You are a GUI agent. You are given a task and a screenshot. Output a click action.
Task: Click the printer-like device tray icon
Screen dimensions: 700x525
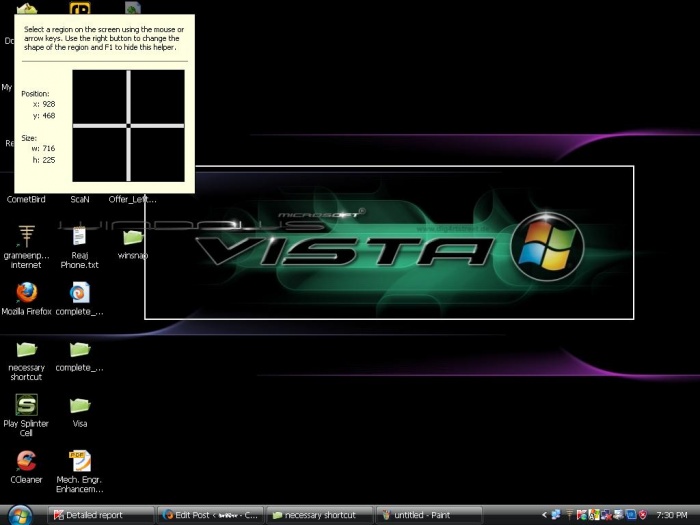pyautogui.click(x=619, y=515)
